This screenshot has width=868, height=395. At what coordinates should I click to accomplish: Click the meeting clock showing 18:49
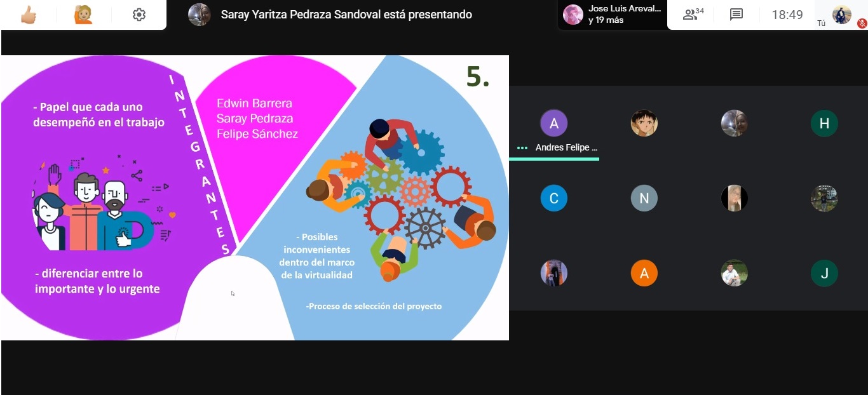(x=787, y=15)
